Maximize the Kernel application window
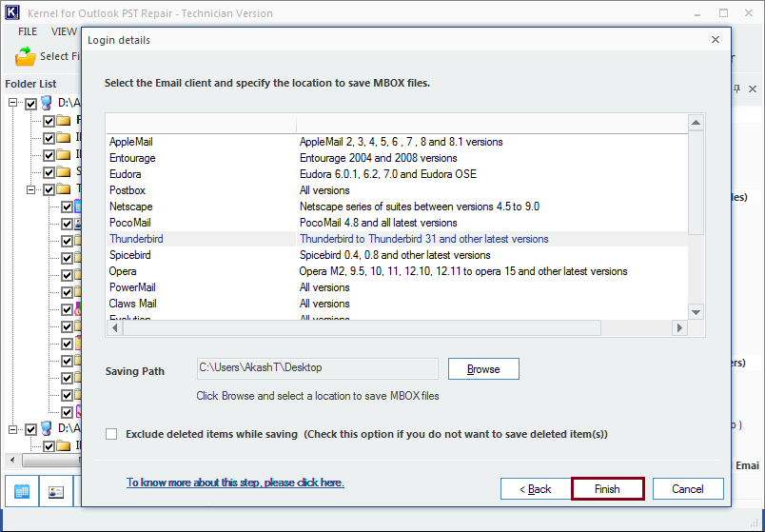The height and width of the screenshot is (532, 765). click(x=723, y=13)
